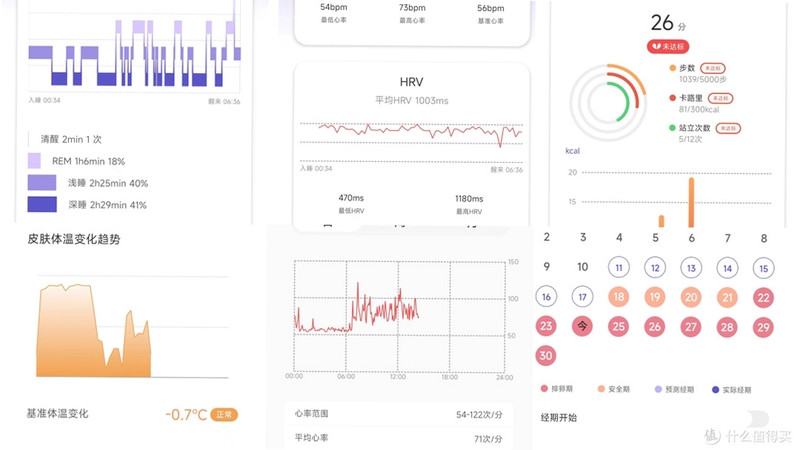
Task: Click the REM 1h6min 18% entry
Action: 88,161
